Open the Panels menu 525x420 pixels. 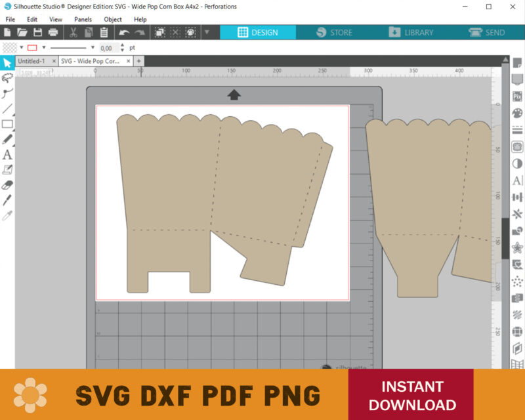(x=82, y=19)
